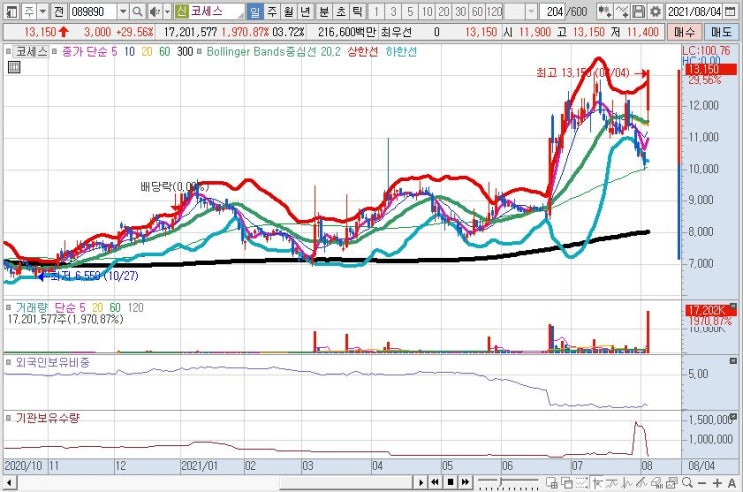
Task: Click the speaker sound icon
Action: tap(154, 11)
